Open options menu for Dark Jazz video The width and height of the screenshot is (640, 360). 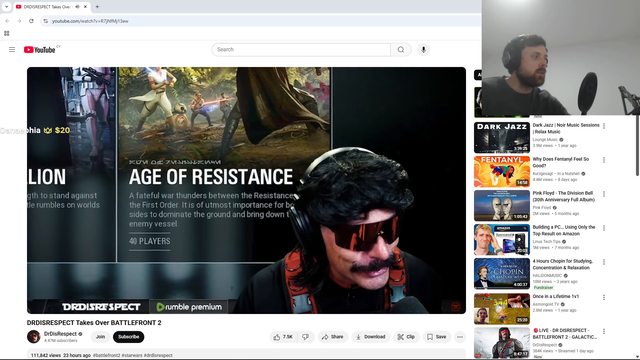click(x=604, y=126)
